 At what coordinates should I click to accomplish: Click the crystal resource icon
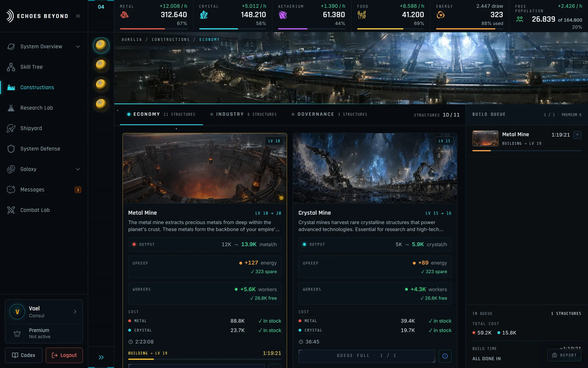coord(204,15)
